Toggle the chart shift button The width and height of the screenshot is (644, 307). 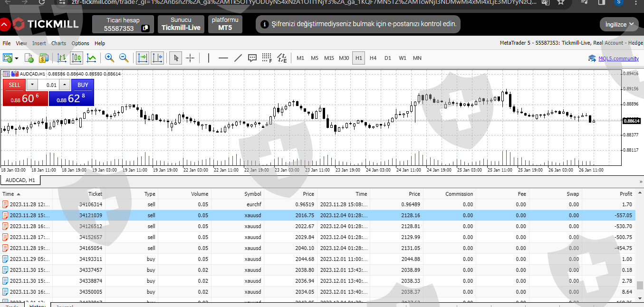tap(157, 58)
